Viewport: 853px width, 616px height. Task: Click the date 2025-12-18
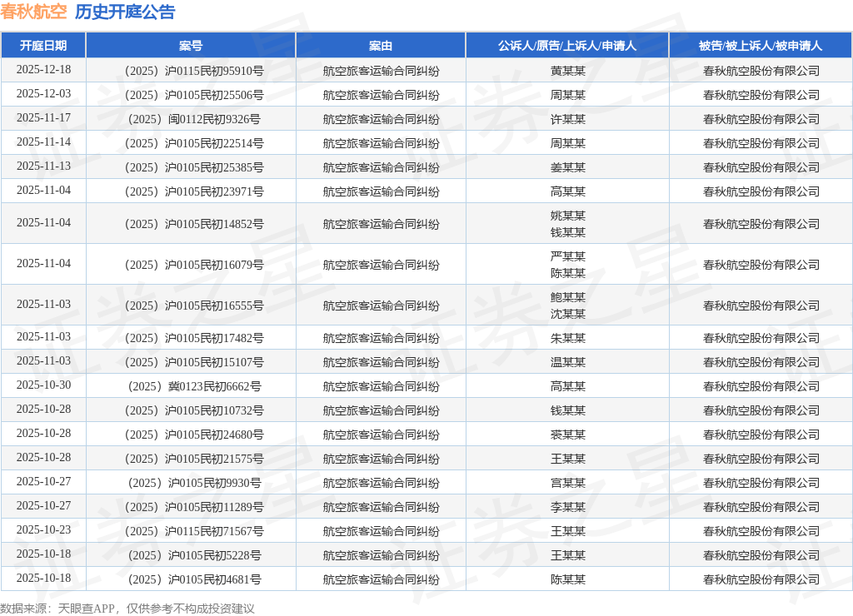pyautogui.click(x=43, y=70)
